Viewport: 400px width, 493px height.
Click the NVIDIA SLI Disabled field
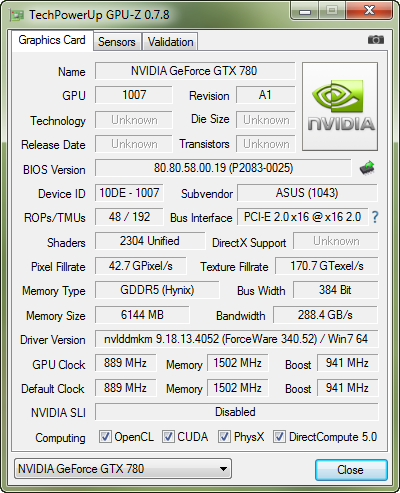pos(236,412)
